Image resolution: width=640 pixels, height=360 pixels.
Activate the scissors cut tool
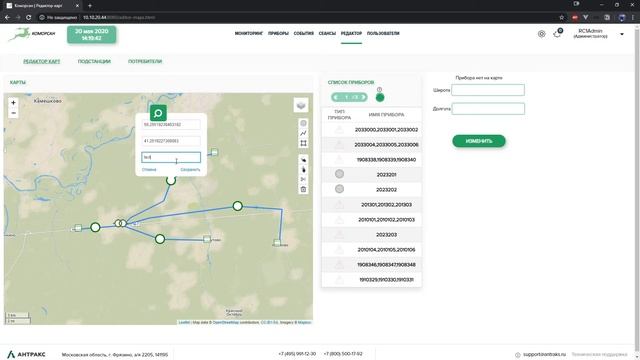coord(303,179)
